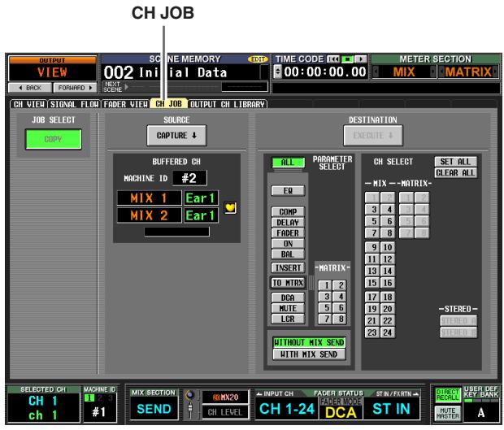Select MIX channel 10 as destination
The height and width of the screenshot is (430, 504).
pos(387,247)
